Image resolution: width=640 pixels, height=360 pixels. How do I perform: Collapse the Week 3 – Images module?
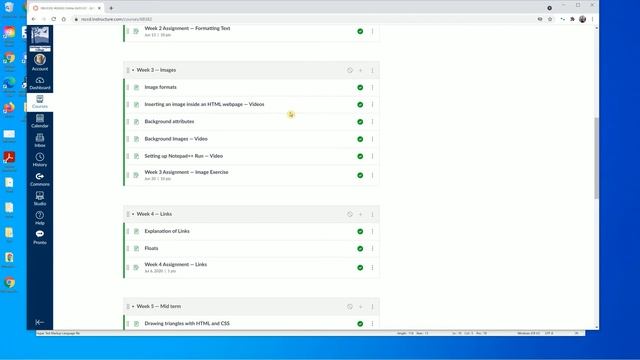point(133,70)
